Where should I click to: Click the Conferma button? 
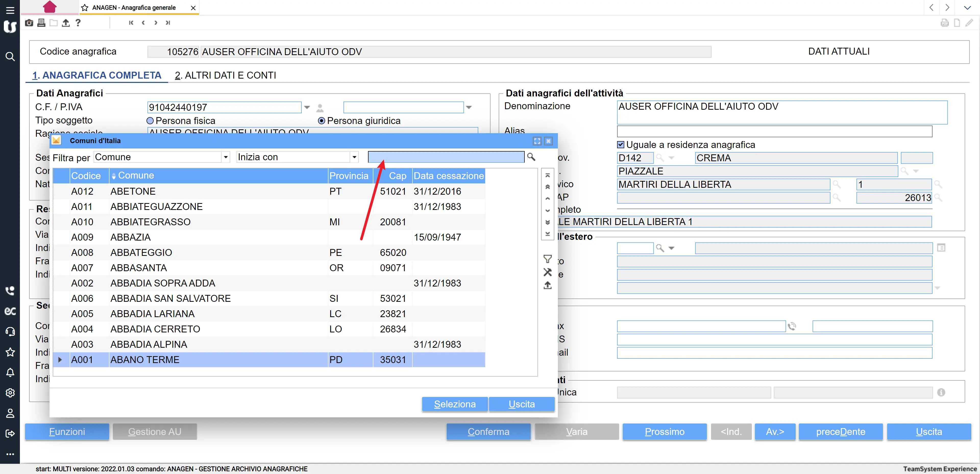(488, 431)
